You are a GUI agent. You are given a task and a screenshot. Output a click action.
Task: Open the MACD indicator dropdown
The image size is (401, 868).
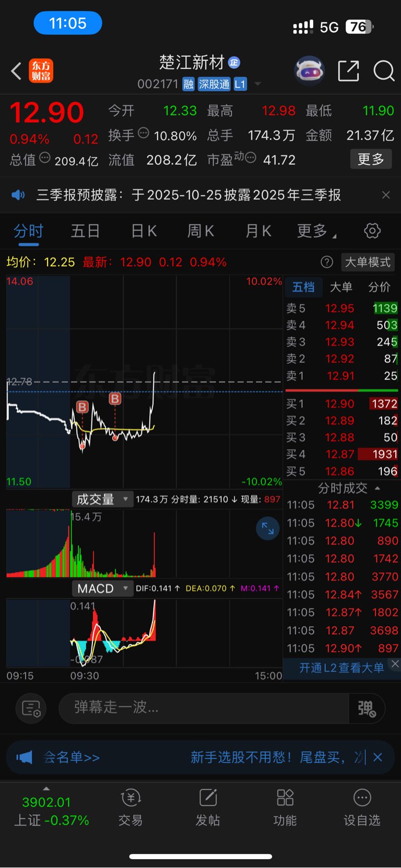click(102, 589)
